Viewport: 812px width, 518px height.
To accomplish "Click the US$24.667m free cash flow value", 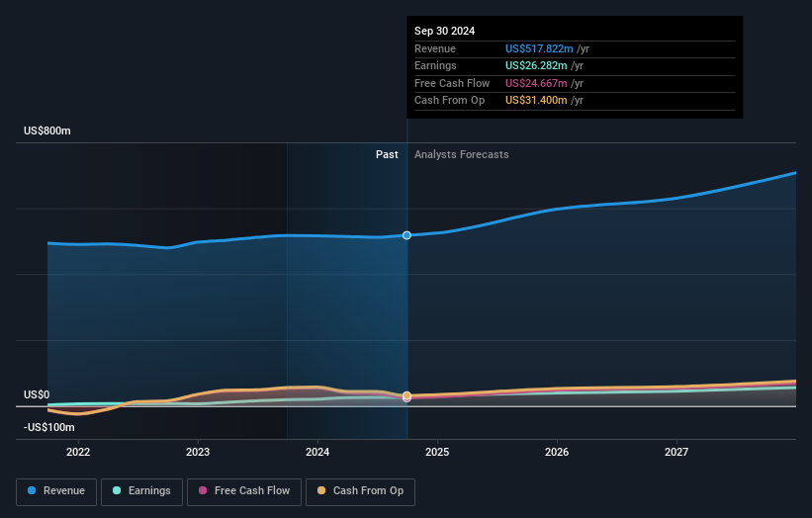I will tap(536, 83).
